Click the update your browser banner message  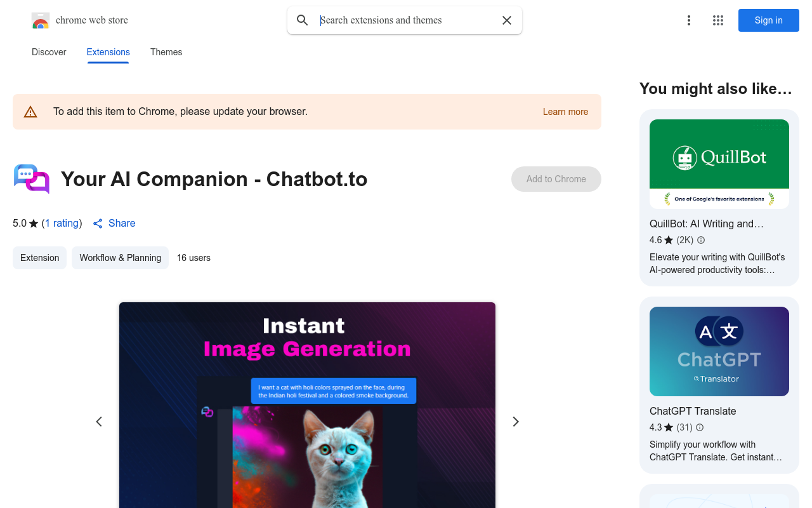[181, 112]
